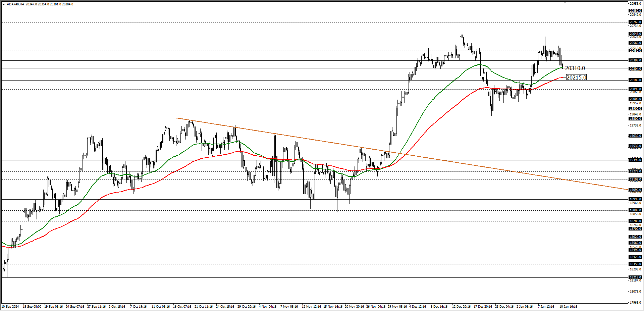Screen dimensions: 644x311
Task: Click the 19275.0 price level label
Action: point(635,171)
